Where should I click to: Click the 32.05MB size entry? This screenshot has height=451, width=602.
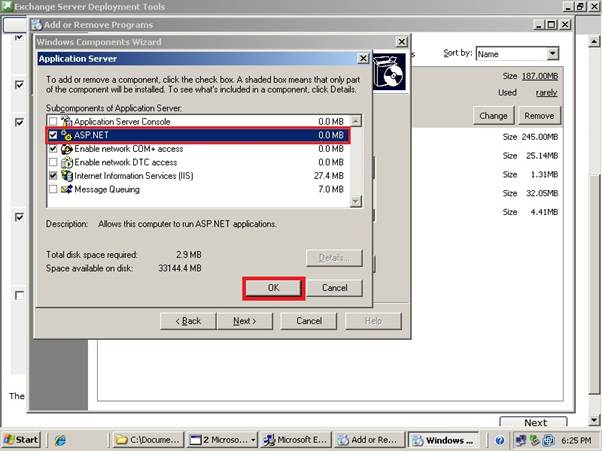(x=542, y=193)
